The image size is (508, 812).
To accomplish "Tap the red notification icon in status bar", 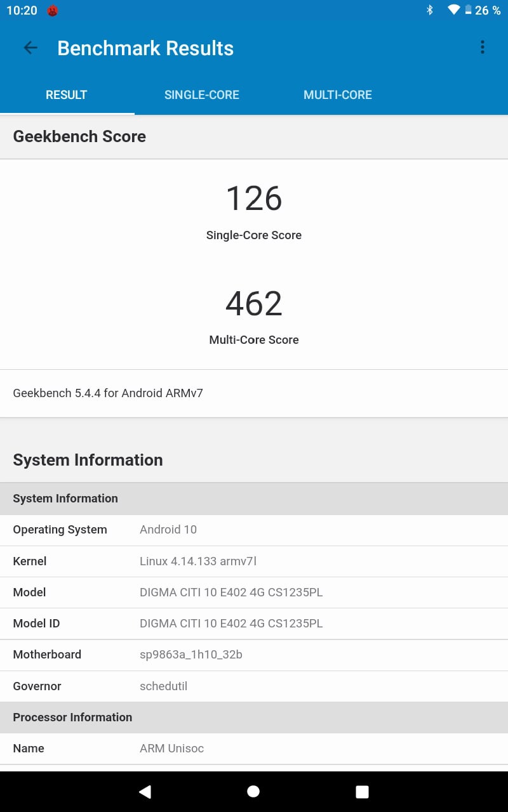I will 53,11.
